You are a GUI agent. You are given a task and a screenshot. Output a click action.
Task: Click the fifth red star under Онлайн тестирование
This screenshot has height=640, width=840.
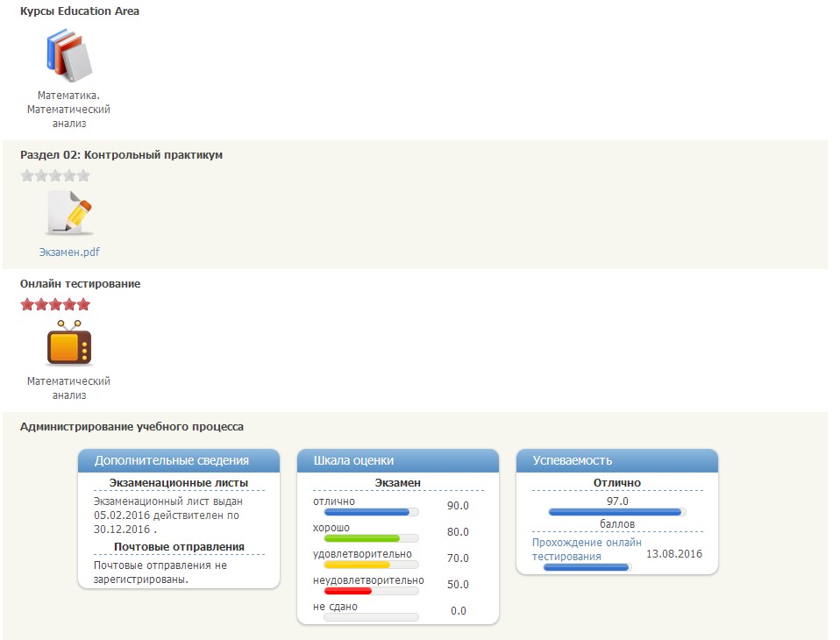(83, 304)
